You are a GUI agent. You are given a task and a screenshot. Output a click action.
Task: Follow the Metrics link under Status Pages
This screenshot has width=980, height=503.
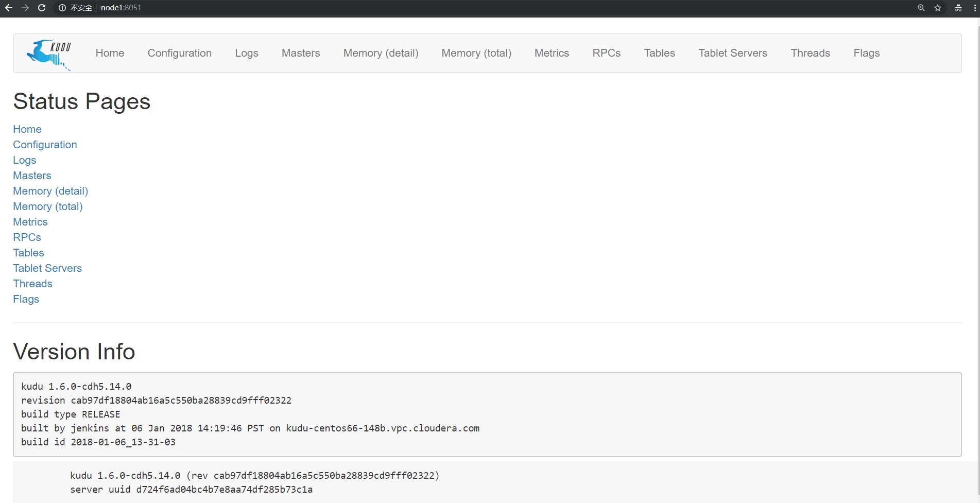30,222
